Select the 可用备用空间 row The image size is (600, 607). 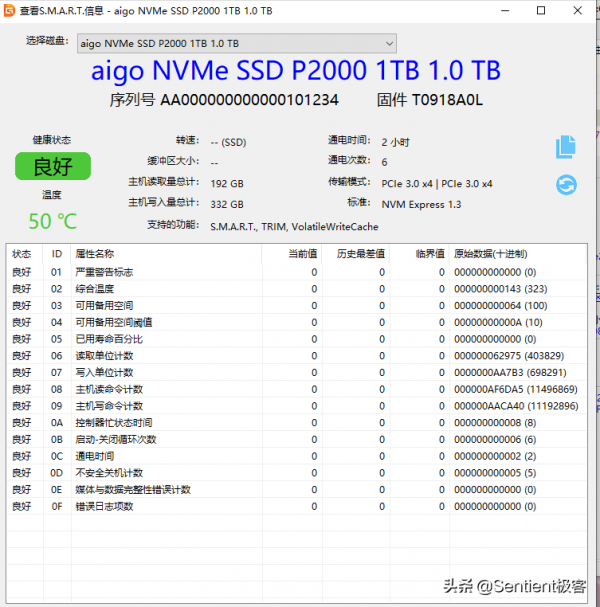297,305
